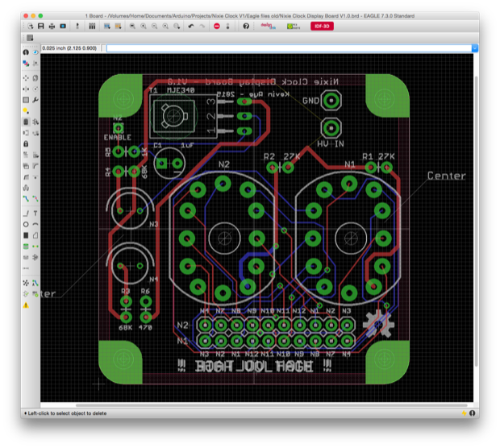Click the go traffic-light icon
Viewport: 500px width, 448px height.
point(227,26)
